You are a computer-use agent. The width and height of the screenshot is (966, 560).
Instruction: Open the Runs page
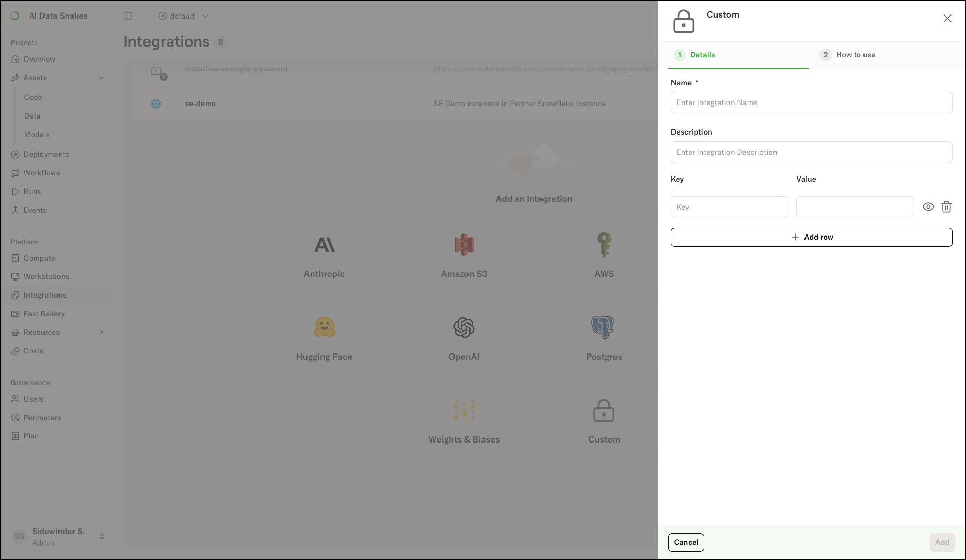32,191
